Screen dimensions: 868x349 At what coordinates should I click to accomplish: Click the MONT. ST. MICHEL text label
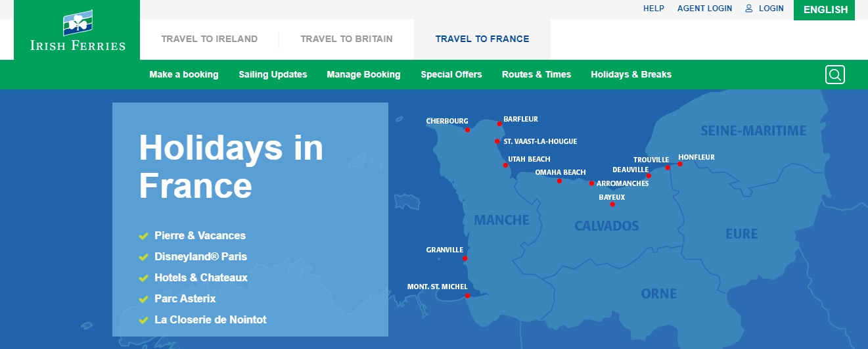click(x=438, y=287)
